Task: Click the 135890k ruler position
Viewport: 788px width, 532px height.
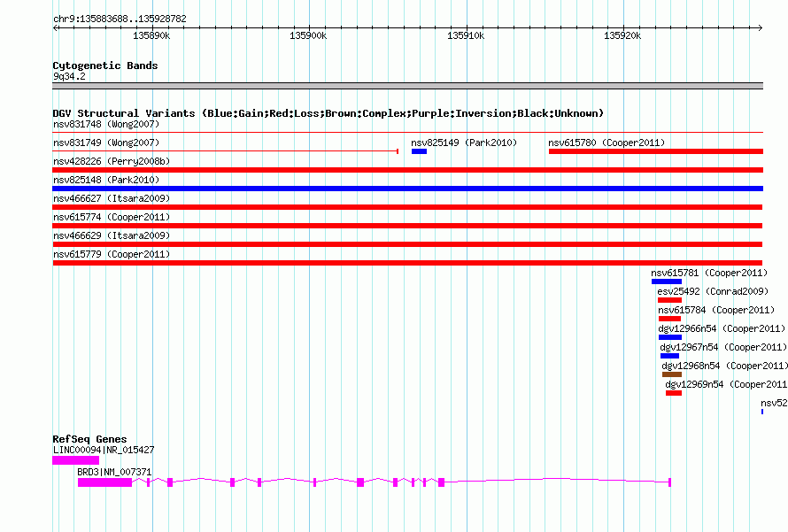Action: 151,35
